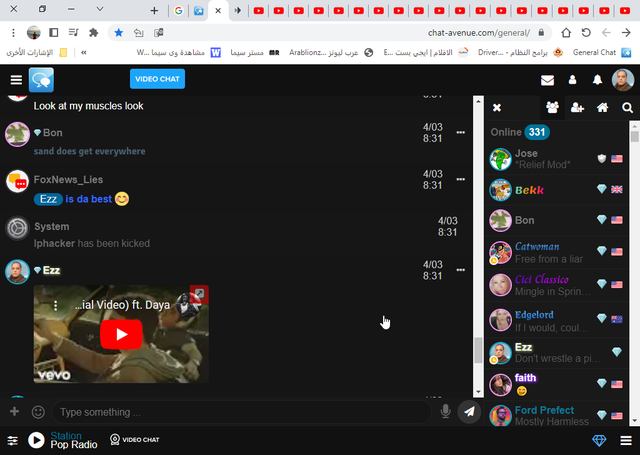Open General Chat bookmark

pyautogui.click(x=602, y=52)
